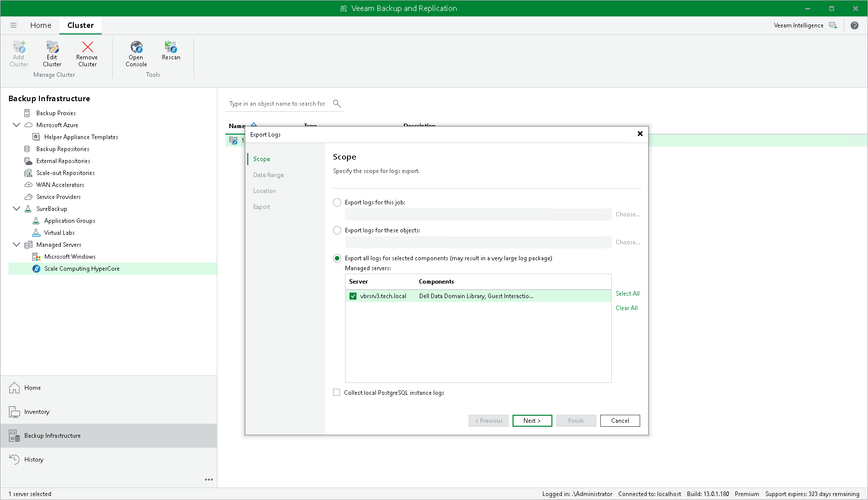Click the History clock icon

14,460
